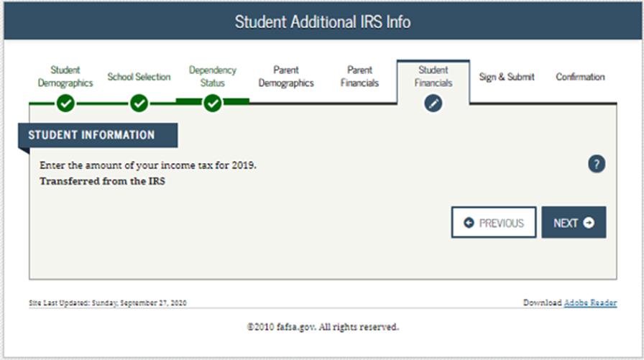Select the Parent Financials tab
Image resolution: width=644 pixels, height=360 pixels.
pyautogui.click(x=359, y=76)
